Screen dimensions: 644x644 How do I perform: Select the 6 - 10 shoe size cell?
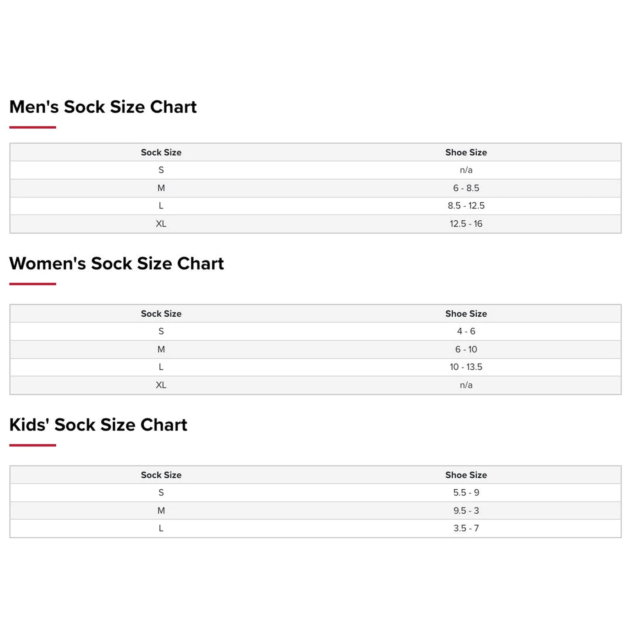[x=466, y=349]
